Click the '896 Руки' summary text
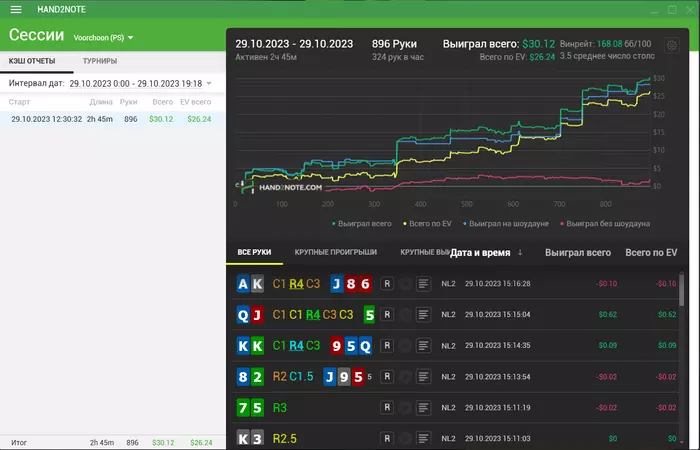The image size is (700, 450). [x=394, y=44]
